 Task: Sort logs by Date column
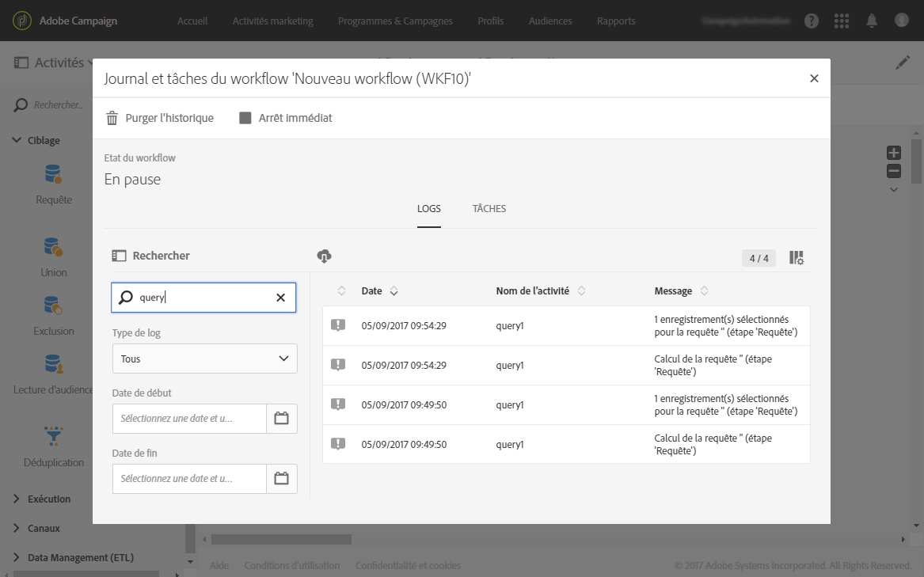tap(394, 291)
